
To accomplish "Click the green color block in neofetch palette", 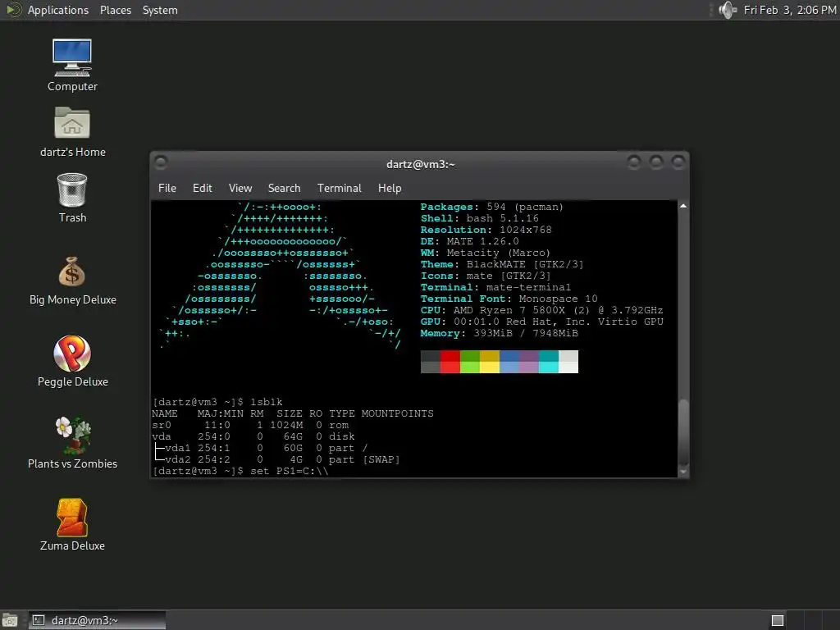I will click(470, 362).
